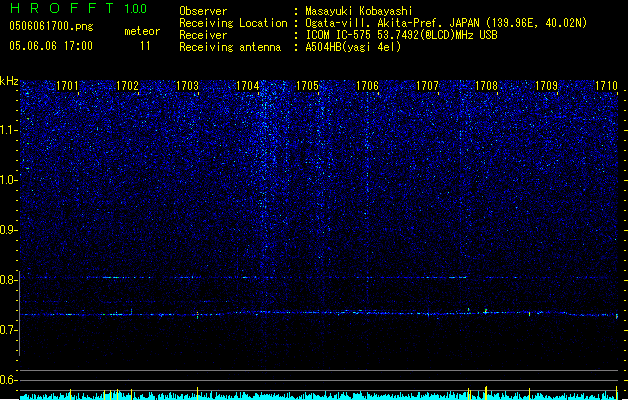This screenshot has width=629, height=400.
Task: Click the kHz axis unit label
Action: (9, 81)
